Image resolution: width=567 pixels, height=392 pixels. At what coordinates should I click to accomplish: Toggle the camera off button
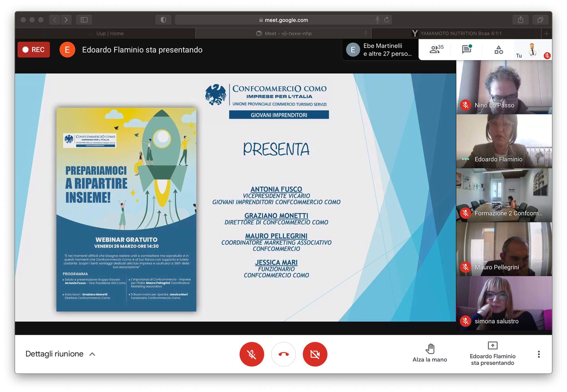pyautogui.click(x=315, y=354)
